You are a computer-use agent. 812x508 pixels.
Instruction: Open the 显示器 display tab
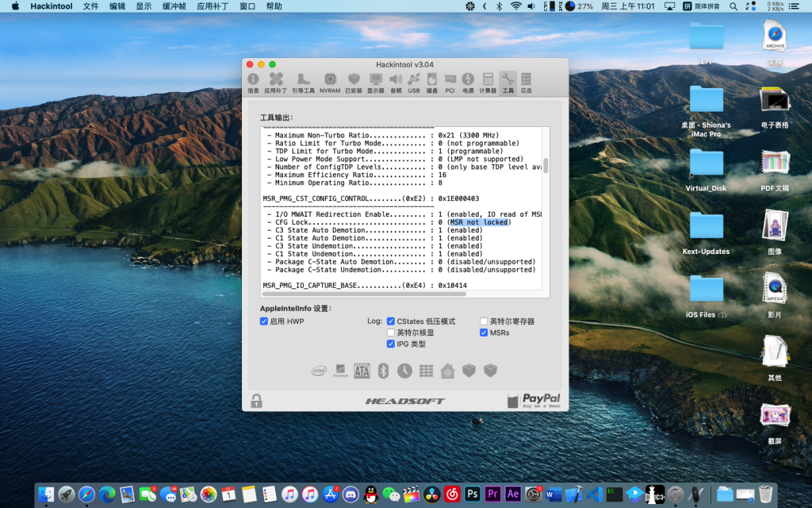375,83
